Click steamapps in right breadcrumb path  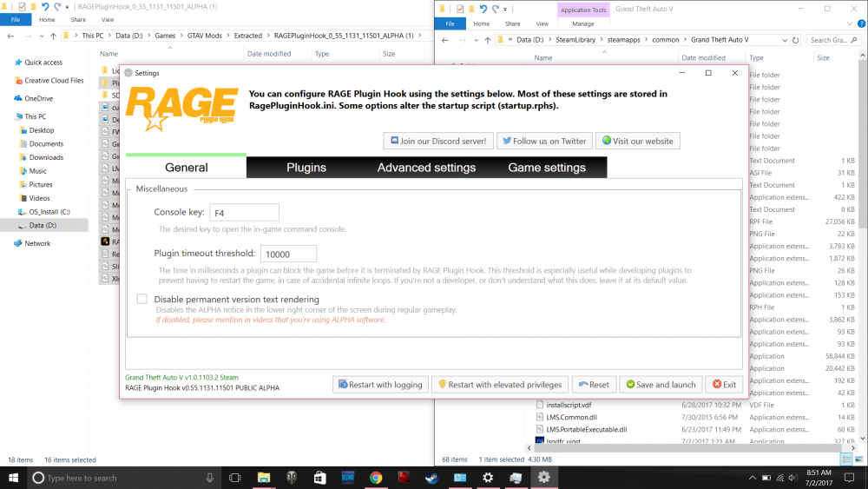click(x=623, y=40)
